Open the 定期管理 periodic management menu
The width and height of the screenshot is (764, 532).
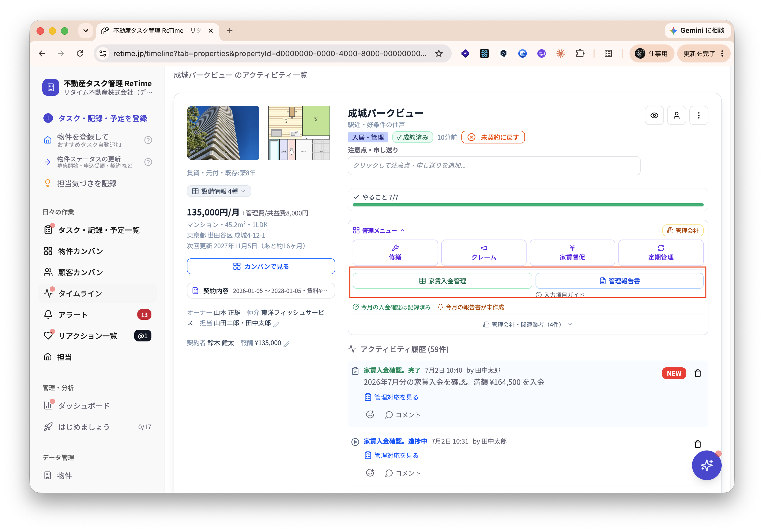point(661,253)
